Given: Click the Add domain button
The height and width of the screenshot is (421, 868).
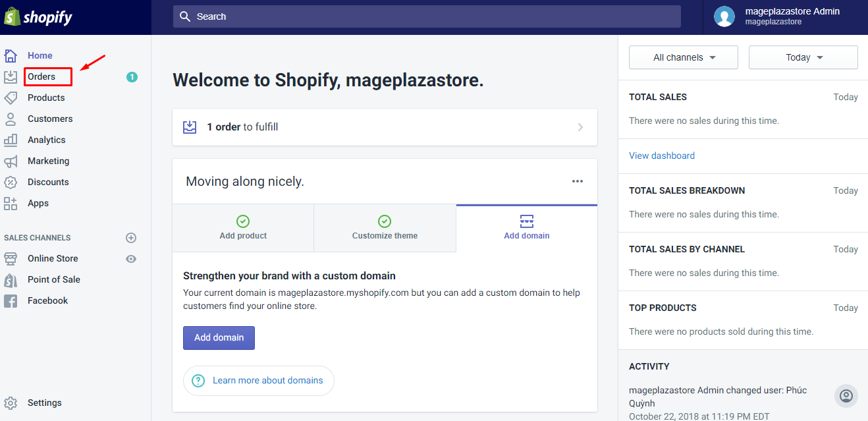Looking at the screenshot, I should click(219, 337).
